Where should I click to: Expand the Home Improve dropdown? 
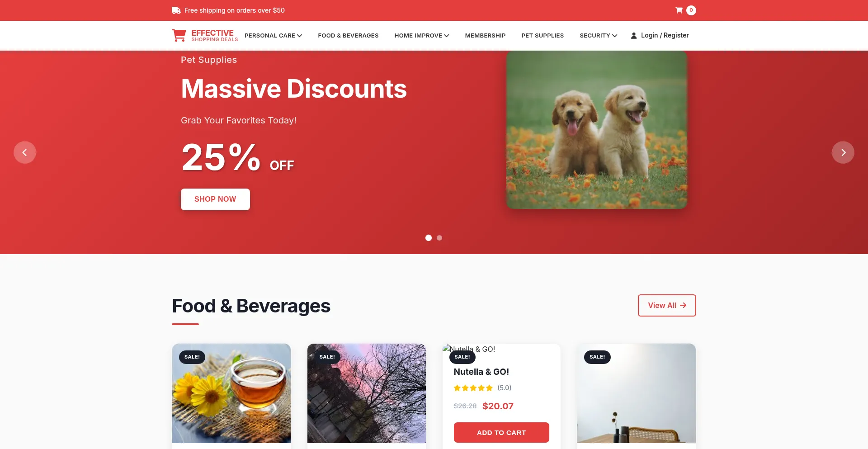[422, 35]
